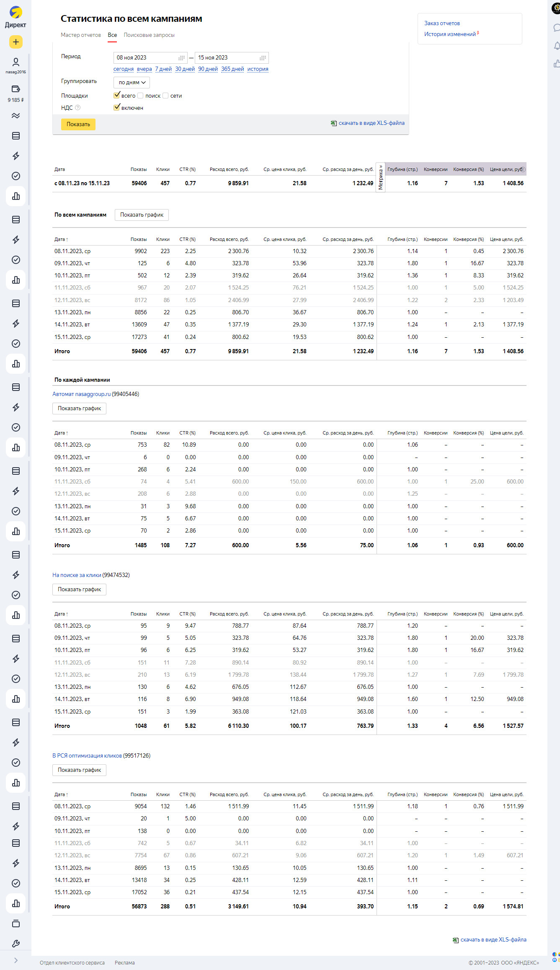Open the по дням grouping dropdown
The height and width of the screenshot is (970, 560).
click(132, 83)
